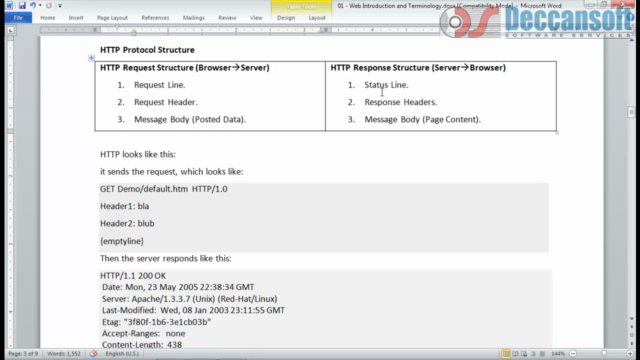Click 'HTTP Request Structure' table header
This screenshot has height=360, width=640.
click(185, 68)
